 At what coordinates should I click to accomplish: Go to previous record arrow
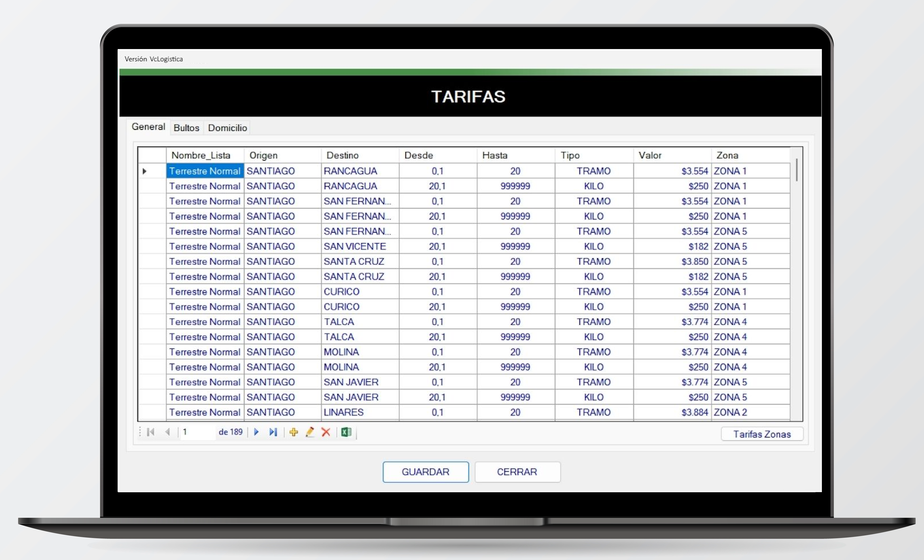pos(168,432)
